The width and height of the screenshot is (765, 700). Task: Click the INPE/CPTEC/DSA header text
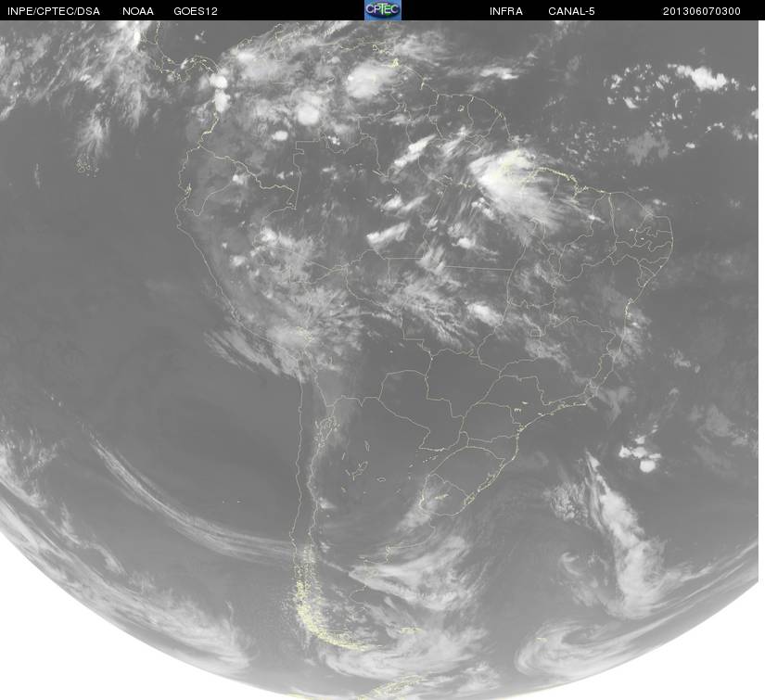click(53, 11)
